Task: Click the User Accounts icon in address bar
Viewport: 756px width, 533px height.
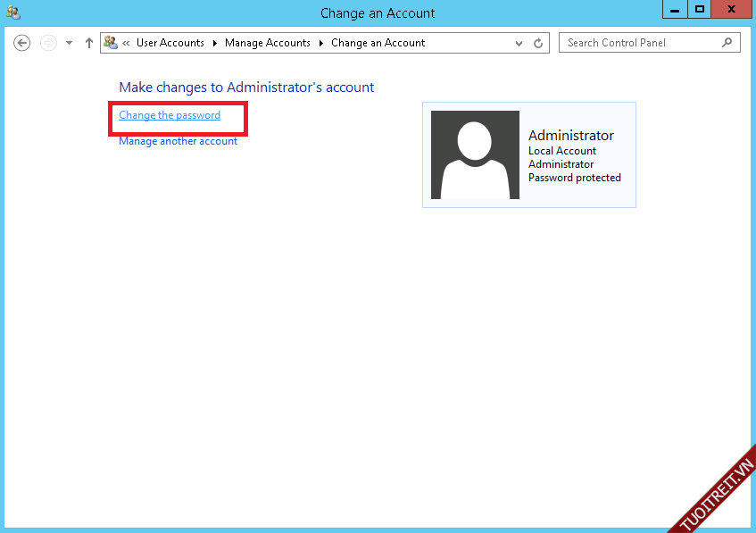Action: 111,42
